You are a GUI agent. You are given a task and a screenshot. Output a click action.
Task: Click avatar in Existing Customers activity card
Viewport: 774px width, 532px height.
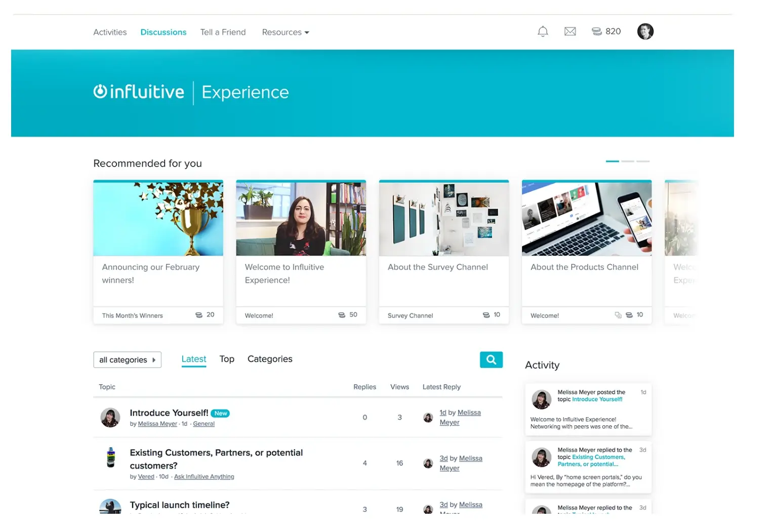click(541, 457)
